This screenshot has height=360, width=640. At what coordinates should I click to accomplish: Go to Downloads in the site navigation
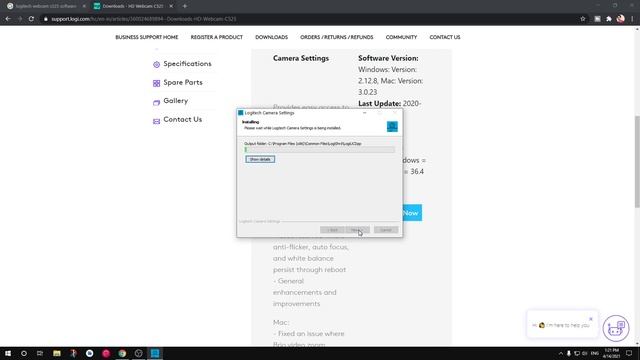(x=271, y=37)
